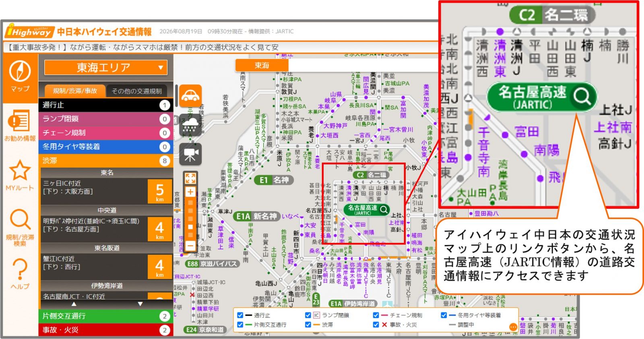The height and width of the screenshot is (339, 644).
Task: Uncheck the 渋滞 legend checkbox
Action: click(308, 325)
